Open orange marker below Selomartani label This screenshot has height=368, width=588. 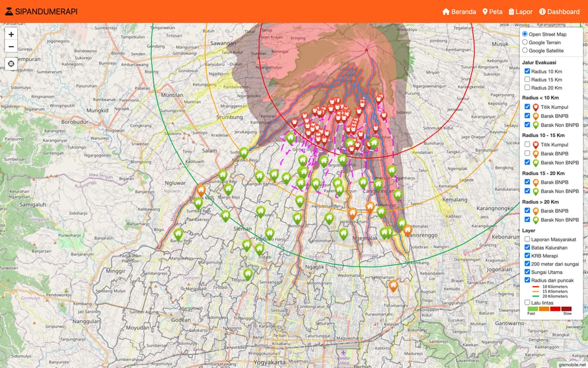(393, 286)
